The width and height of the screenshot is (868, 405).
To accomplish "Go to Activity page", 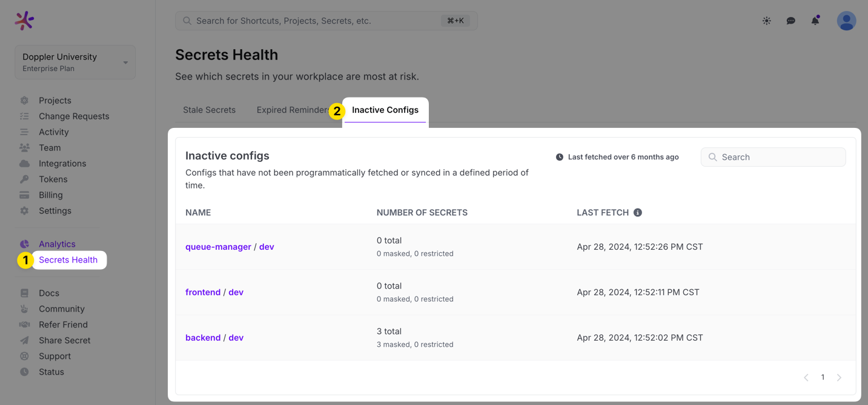I will click(x=54, y=132).
